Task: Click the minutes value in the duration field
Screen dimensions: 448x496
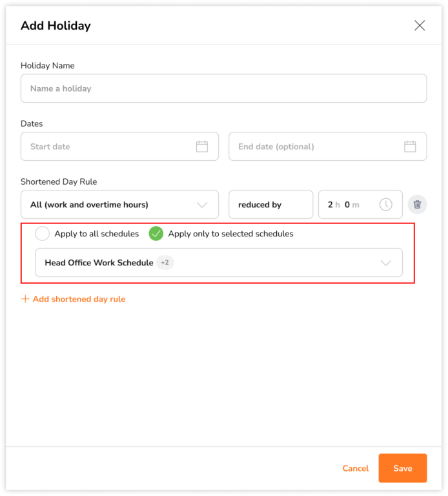Action: coord(348,205)
